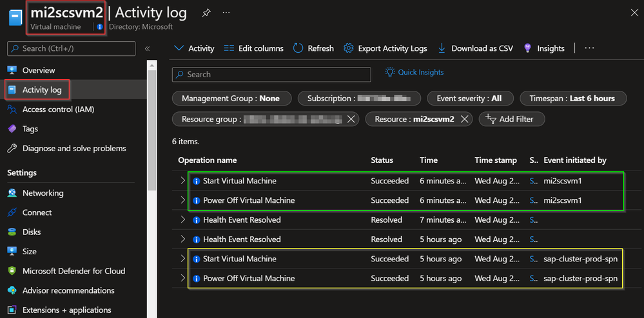Click the Diagnose wrench icon
Image resolution: width=644 pixels, height=318 pixels.
point(12,149)
